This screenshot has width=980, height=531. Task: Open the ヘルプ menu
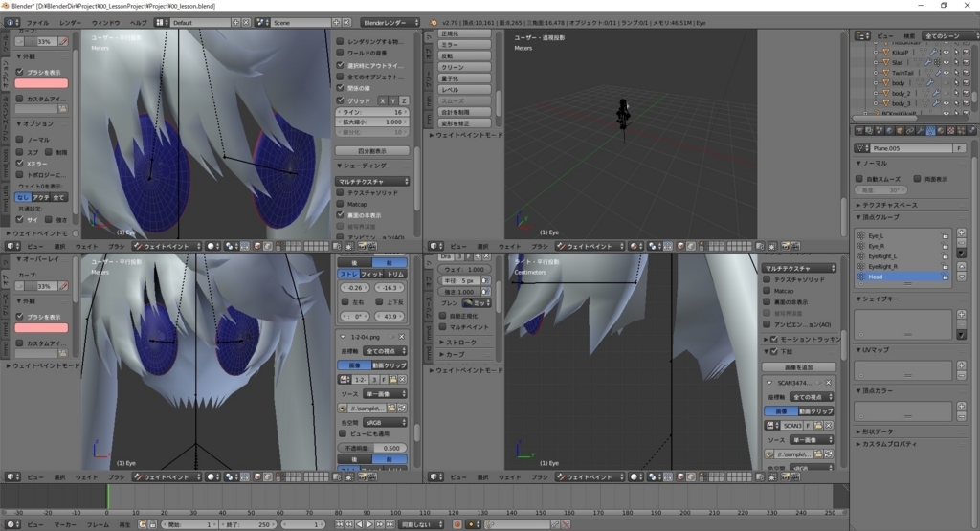pyautogui.click(x=138, y=23)
